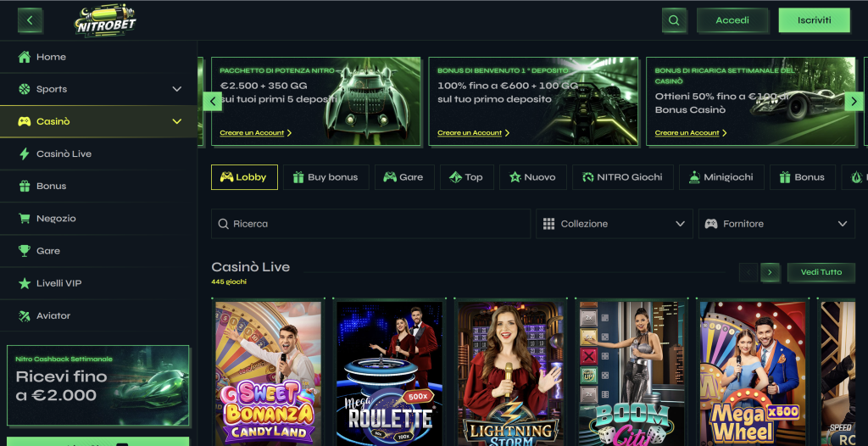The width and height of the screenshot is (868, 446).
Task: Open Sweet Bonanza Candyland game thumbnail
Action: click(269, 373)
